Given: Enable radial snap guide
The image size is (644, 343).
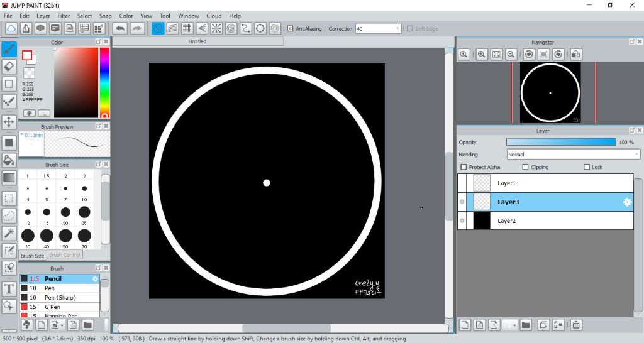Looking at the screenshot, I should [216, 28].
